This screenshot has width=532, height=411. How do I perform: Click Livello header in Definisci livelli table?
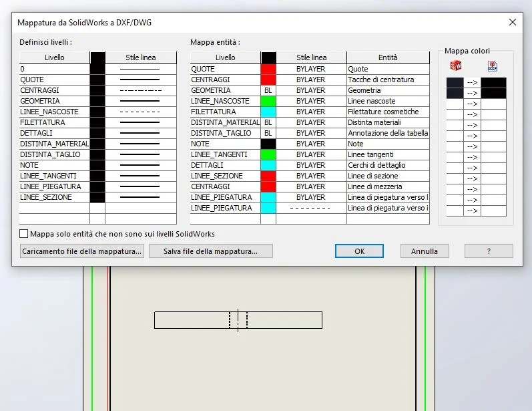click(55, 57)
